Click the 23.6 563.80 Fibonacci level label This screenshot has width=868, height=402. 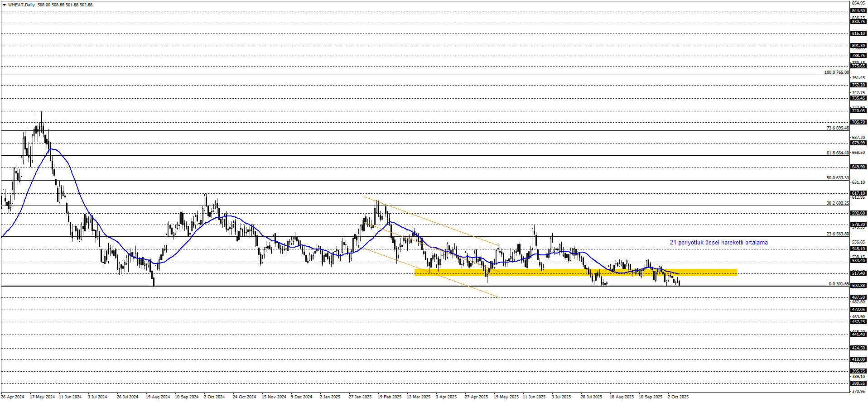[837, 234]
